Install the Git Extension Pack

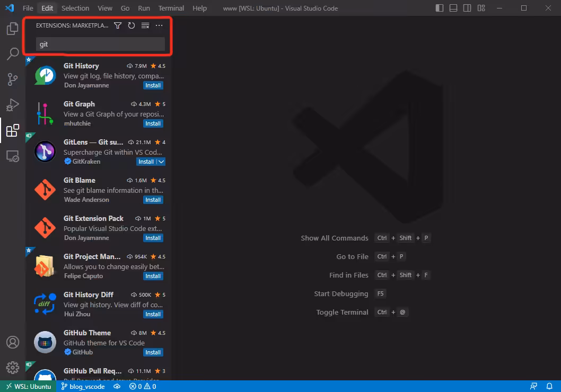tap(153, 238)
